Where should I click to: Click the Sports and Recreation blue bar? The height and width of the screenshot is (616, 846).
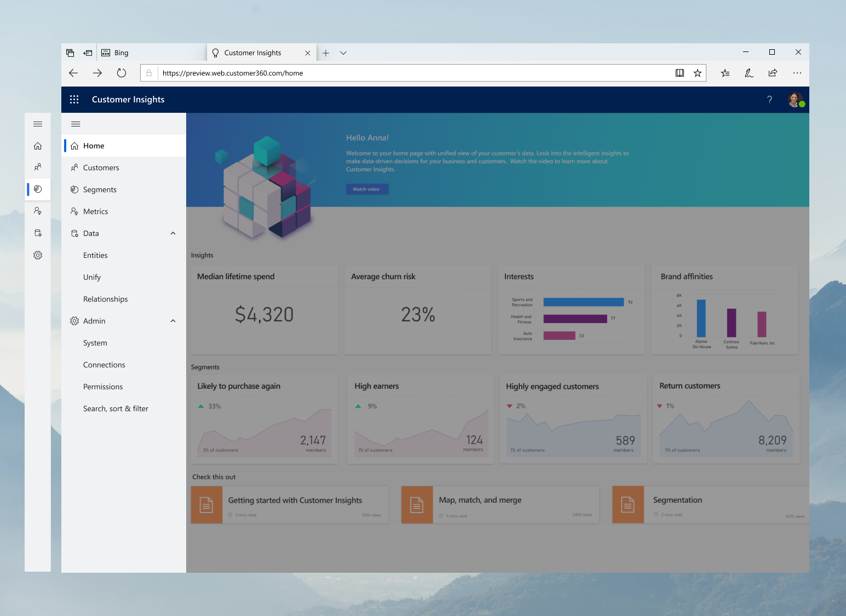(584, 302)
